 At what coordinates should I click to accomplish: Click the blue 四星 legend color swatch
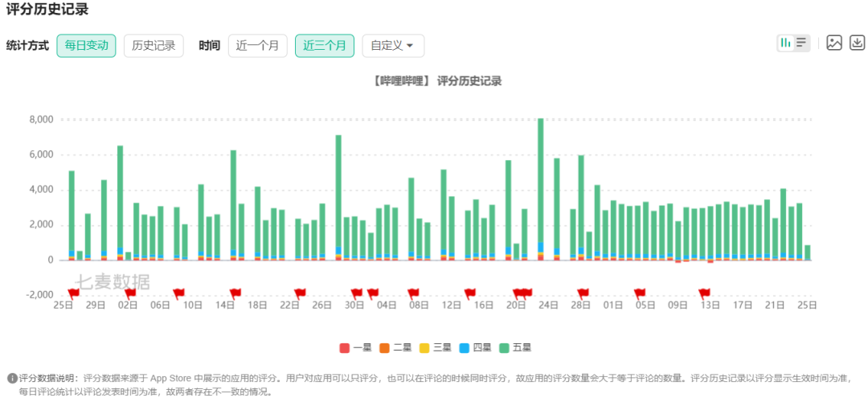[465, 347]
